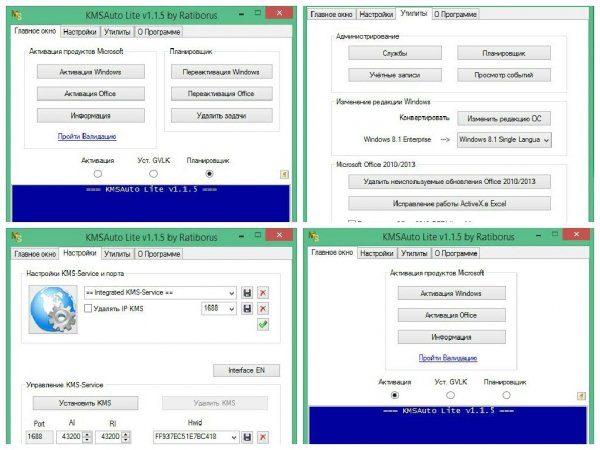
Task: Open Утилиты tab in compact main window
Action: [x=414, y=253]
